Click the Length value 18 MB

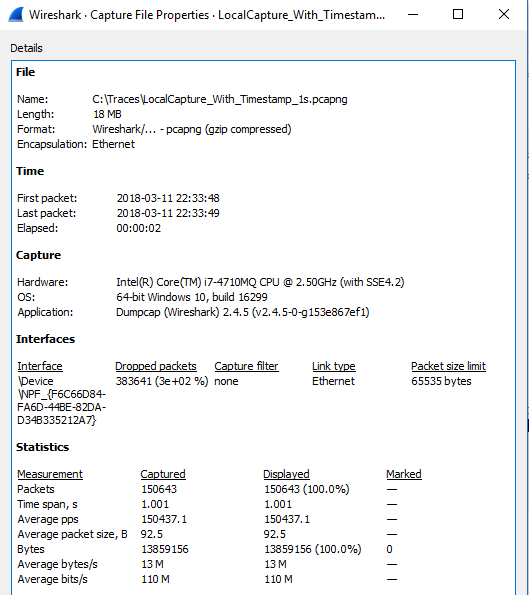tap(107, 114)
